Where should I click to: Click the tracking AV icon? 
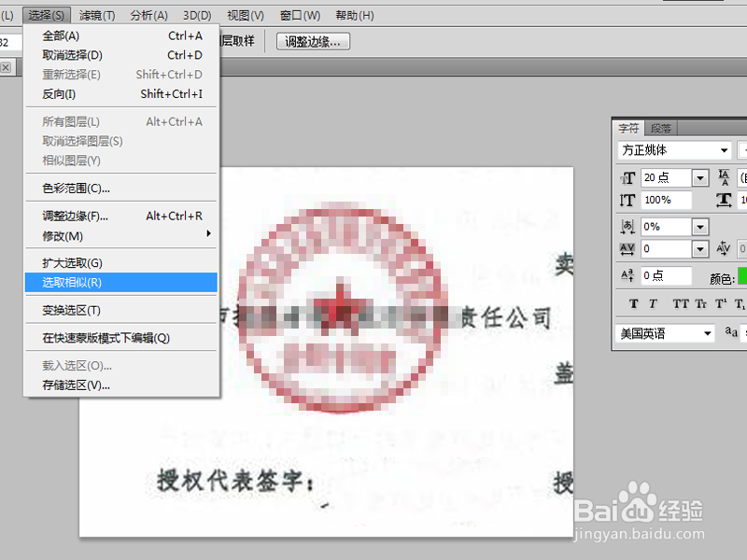[627, 249]
